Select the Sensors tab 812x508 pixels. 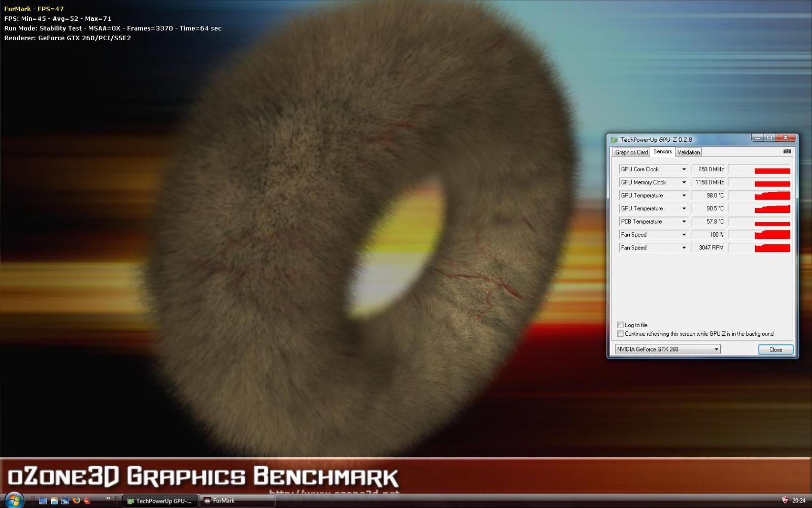tap(662, 151)
